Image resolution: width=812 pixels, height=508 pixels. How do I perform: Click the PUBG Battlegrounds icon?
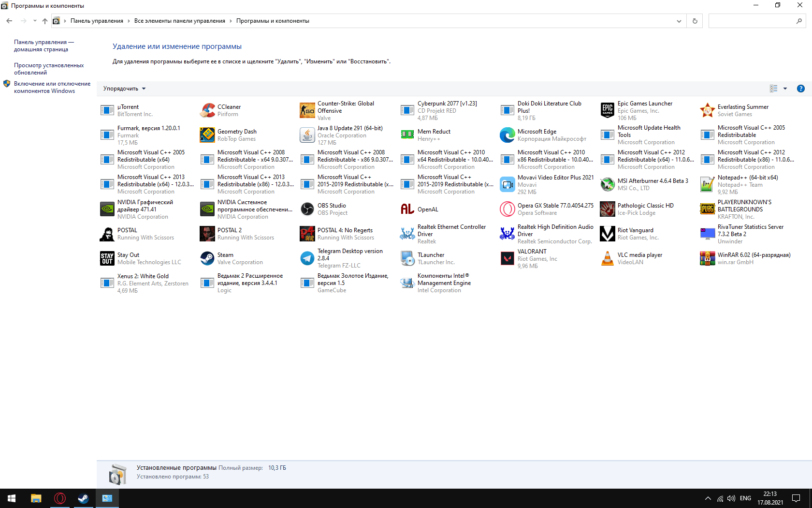708,209
